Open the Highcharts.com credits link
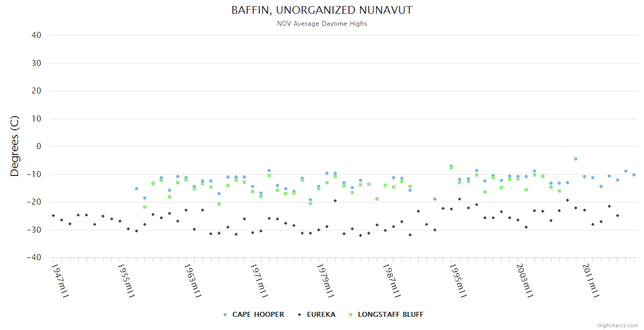The width and height of the screenshot is (644, 330). (618, 325)
